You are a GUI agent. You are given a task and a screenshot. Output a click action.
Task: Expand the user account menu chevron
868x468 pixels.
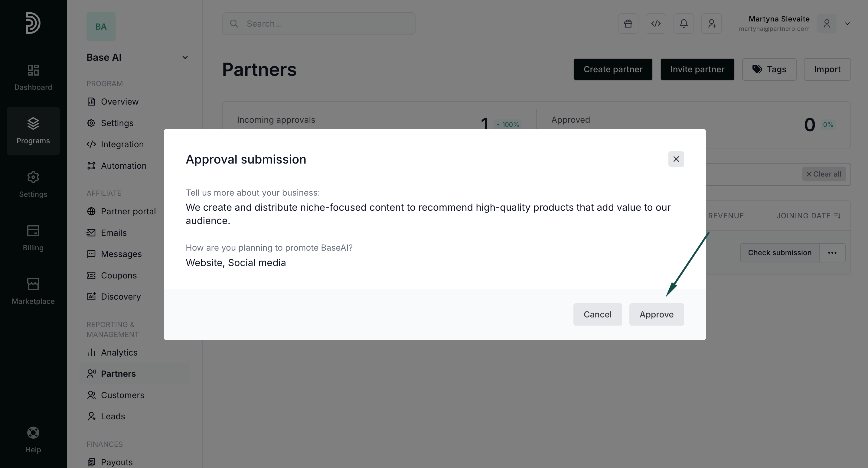(x=847, y=24)
